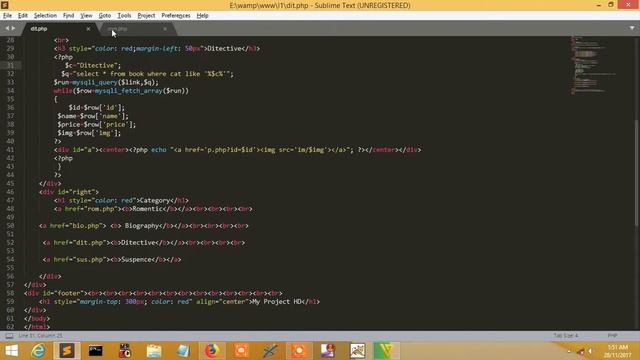This screenshot has height=360, width=640.
Task: Open the View menu
Action: click(x=86, y=16)
